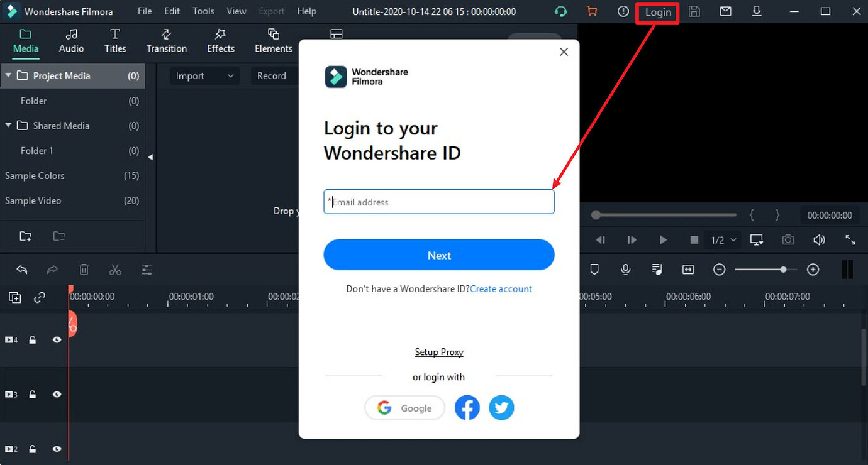Open the 1/2 playback quality dropdown
Viewport: 868px width, 465px height.
tap(723, 239)
